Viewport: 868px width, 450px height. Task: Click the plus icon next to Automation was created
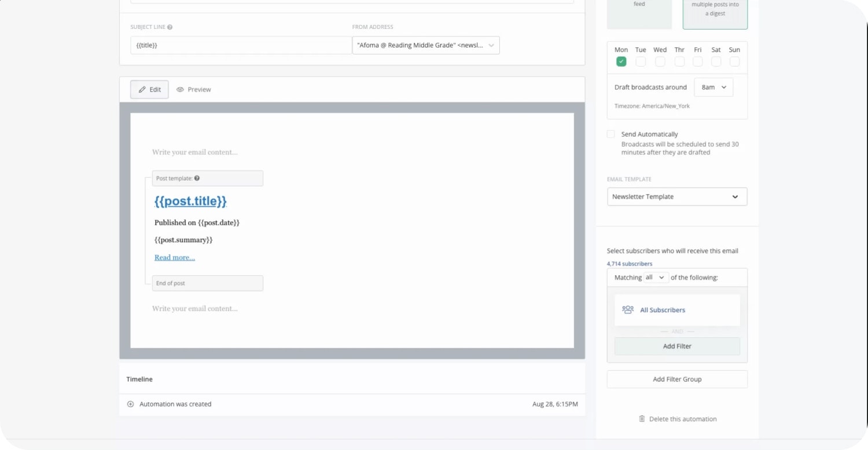(130, 404)
